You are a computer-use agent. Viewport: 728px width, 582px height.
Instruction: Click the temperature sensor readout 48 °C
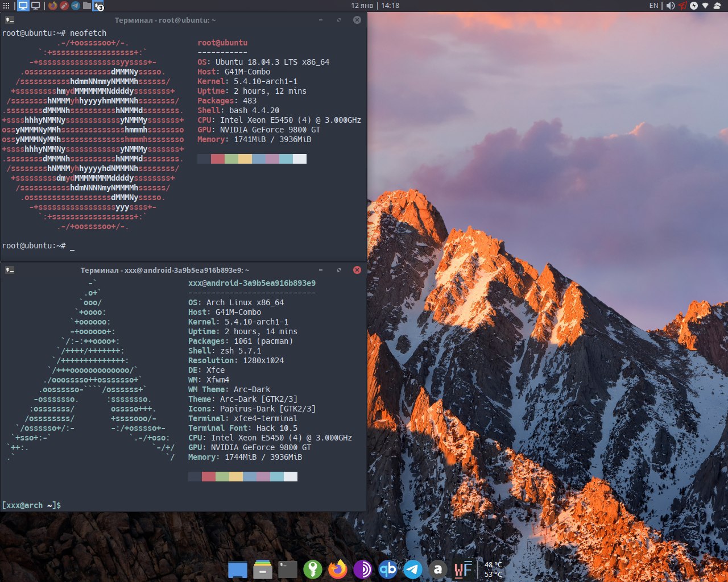(x=493, y=565)
